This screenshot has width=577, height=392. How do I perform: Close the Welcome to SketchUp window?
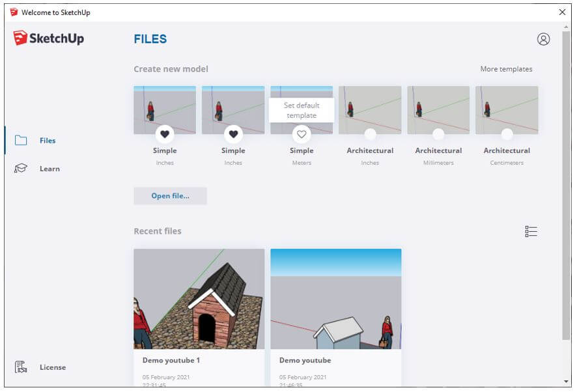[x=562, y=12]
